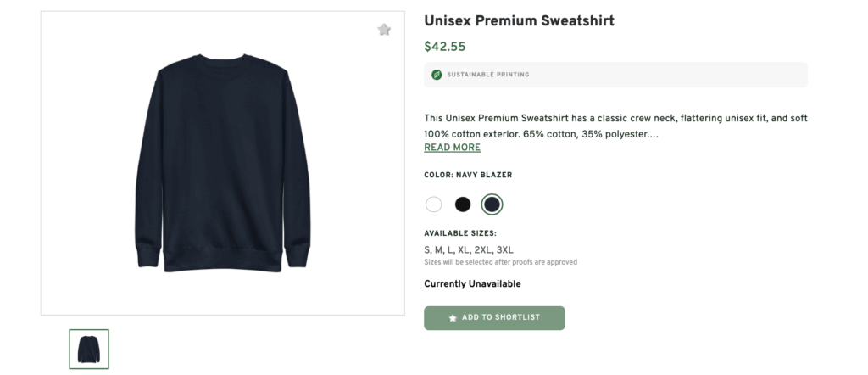Click the Sustainable Printing badge label
The height and width of the screenshot is (375, 868).
coord(488,75)
